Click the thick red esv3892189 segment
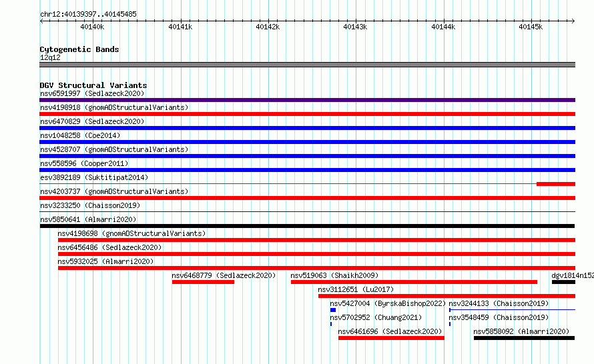The width and height of the screenshot is (594, 364). [556, 184]
